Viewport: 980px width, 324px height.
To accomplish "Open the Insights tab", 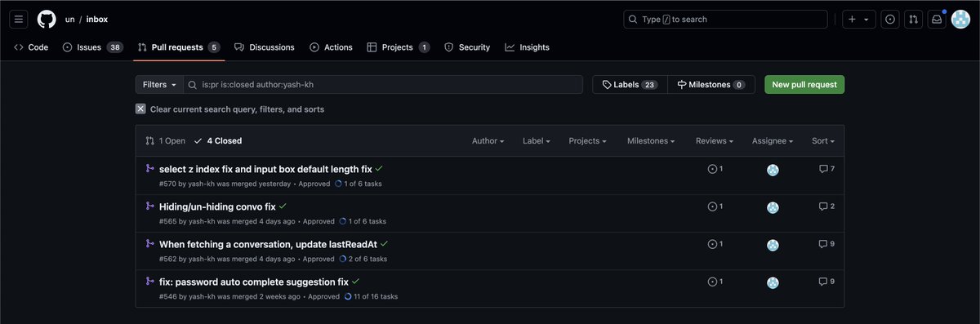I will (528, 47).
